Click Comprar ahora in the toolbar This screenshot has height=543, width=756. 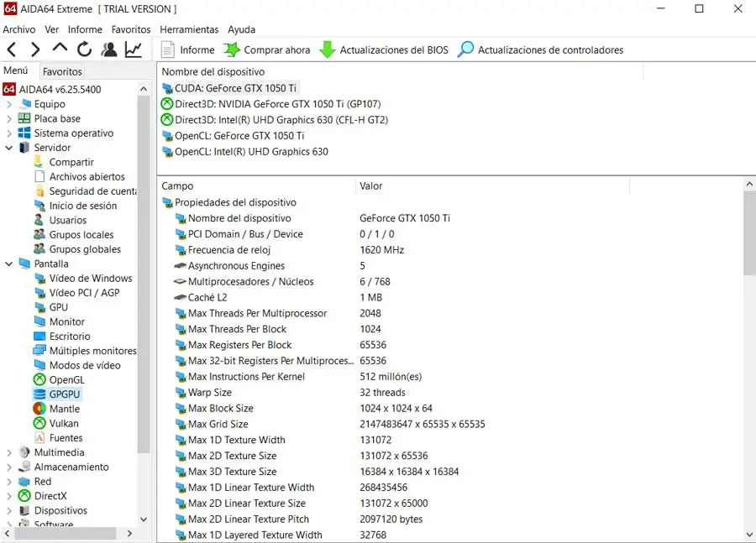[x=266, y=50]
